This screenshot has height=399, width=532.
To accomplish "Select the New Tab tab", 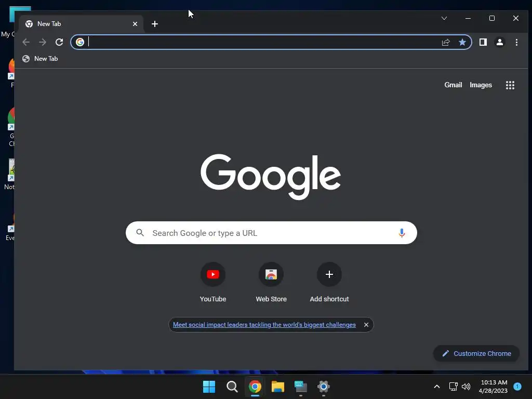I will coord(82,24).
